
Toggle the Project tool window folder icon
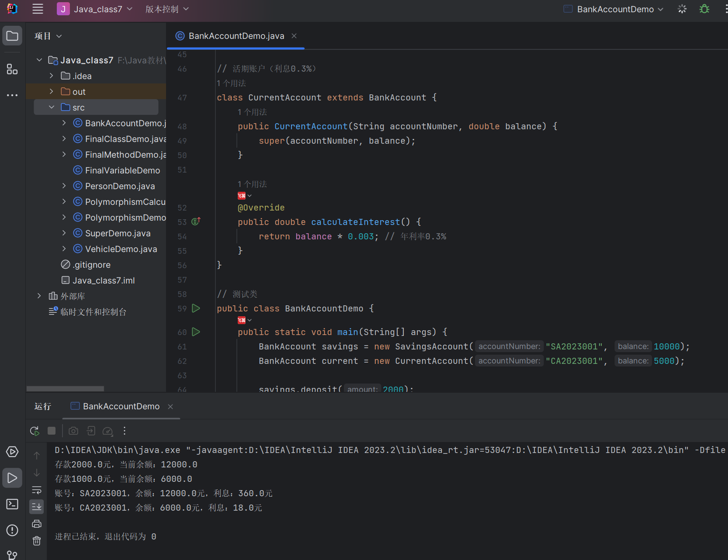coord(12,36)
